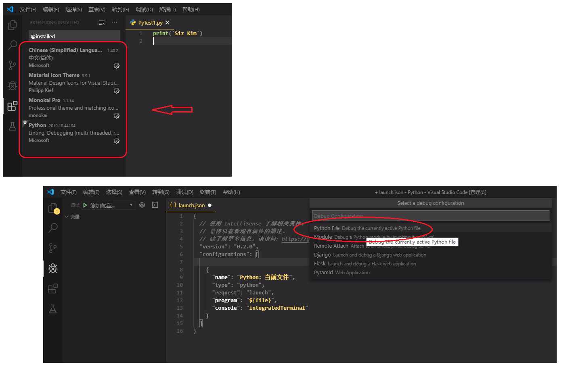The image size is (570, 392).
Task: Open Extensions view in the top window
Action: pyautogui.click(x=13, y=106)
